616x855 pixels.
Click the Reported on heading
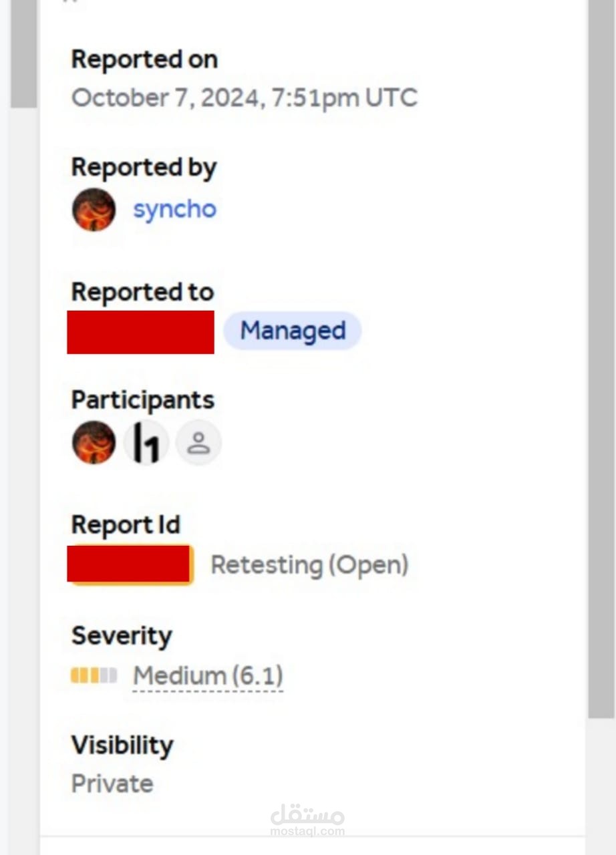pos(144,59)
